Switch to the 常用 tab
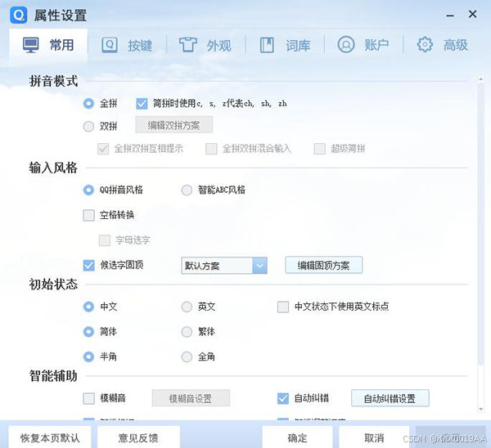The height and width of the screenshot is (448, 491). tap(48, 45)
